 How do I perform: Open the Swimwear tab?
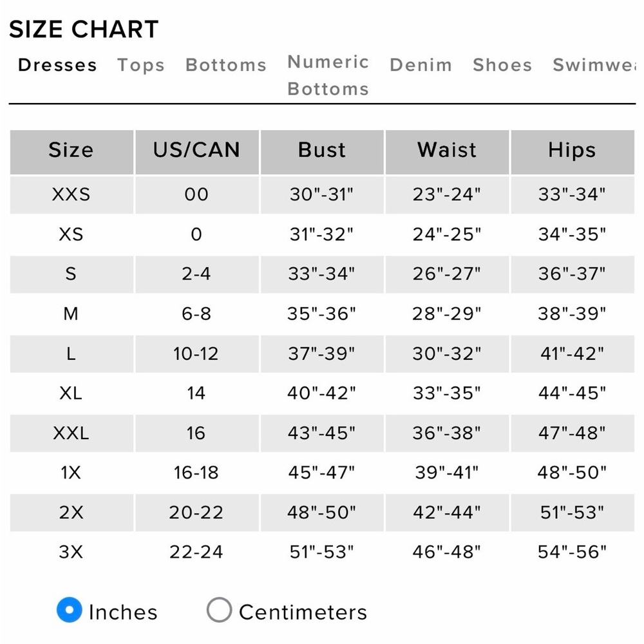coord(594,65)
